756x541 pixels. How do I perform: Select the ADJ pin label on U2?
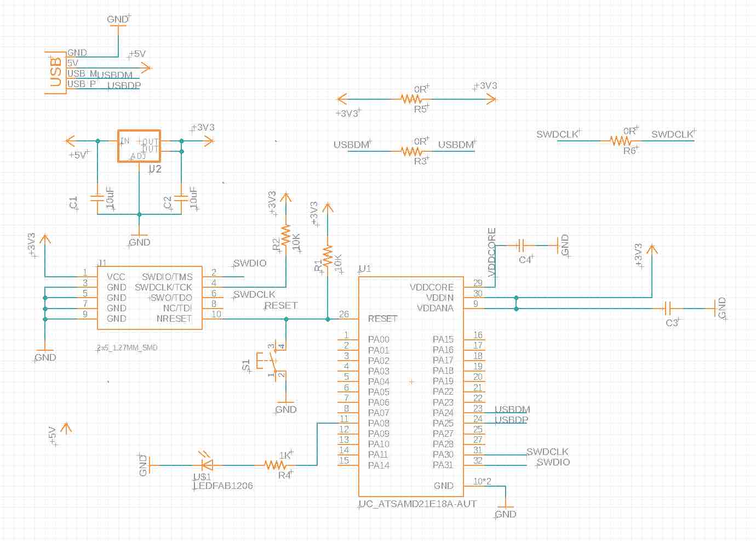pyautogui.click(x=139, y=156)
